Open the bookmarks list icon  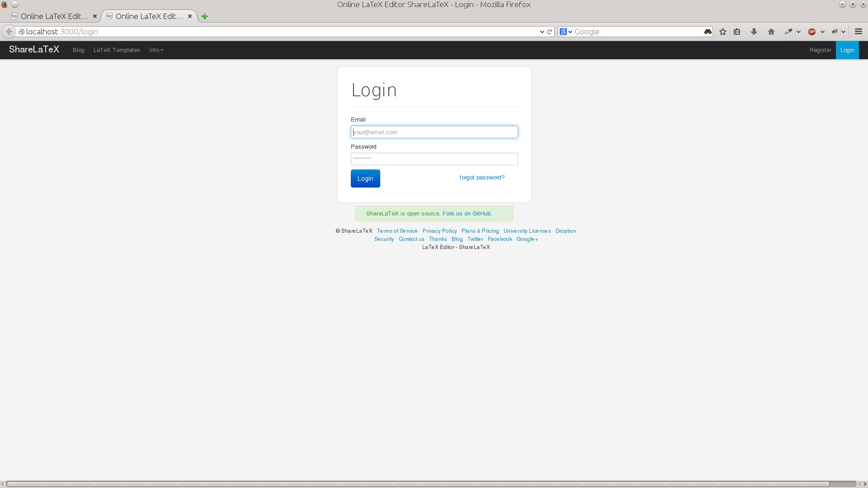737,32
